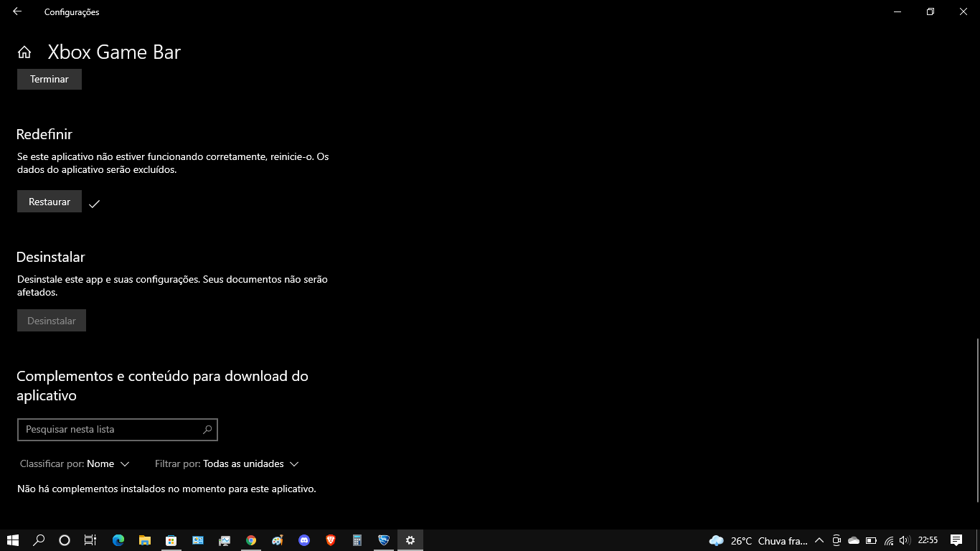
Task: Open Discord from the taskbar
Action: [x=304, y=540]
